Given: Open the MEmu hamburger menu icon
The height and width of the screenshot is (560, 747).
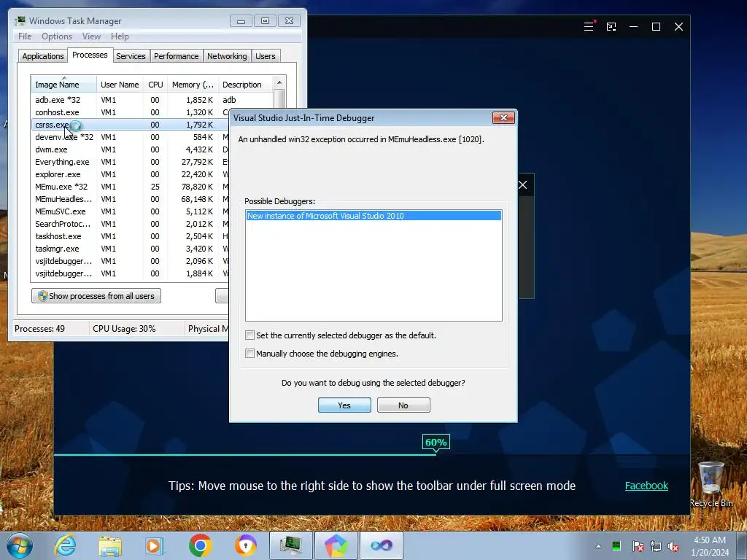Looking at the screenshot, I should 589,27.
